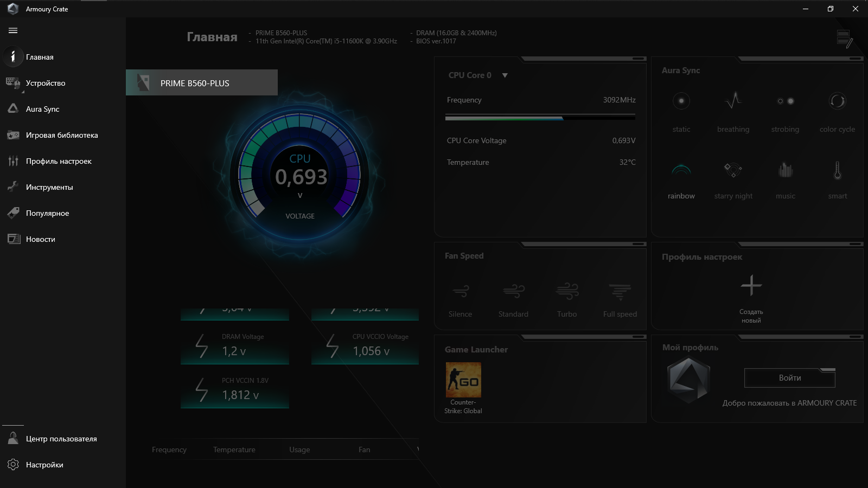Go to Aura Sync in sidebar
The image size is (868, 488).
coord(63,109)
